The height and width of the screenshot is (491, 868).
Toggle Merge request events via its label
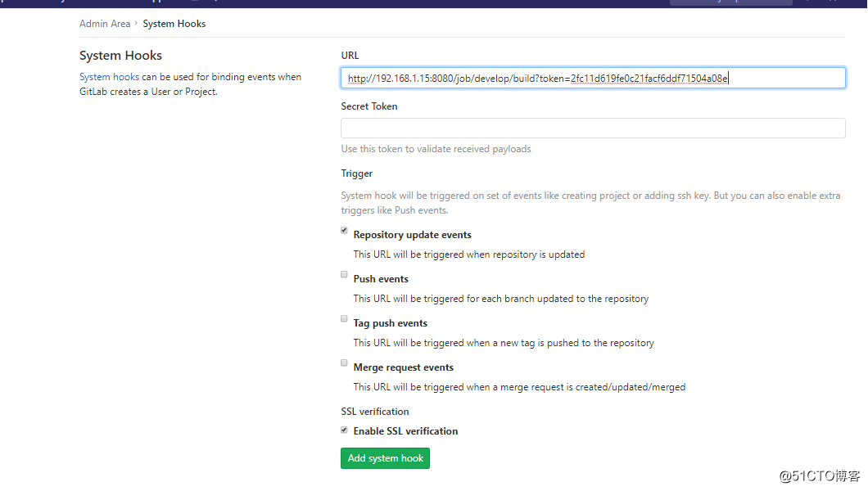(x=403, y=367)
